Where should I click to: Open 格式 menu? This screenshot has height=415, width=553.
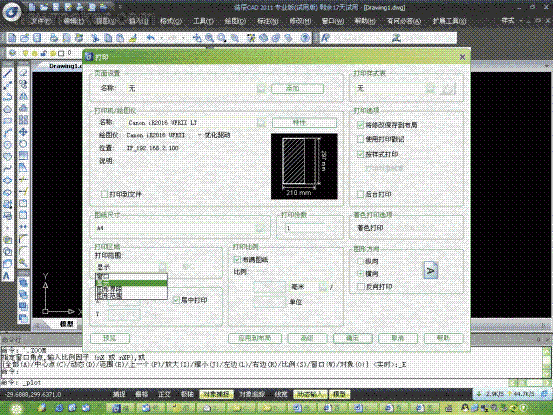[x=170, y=21]
